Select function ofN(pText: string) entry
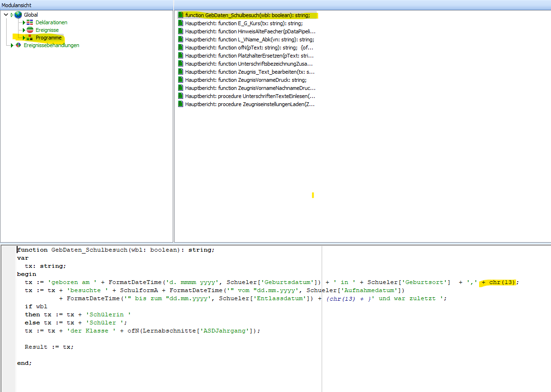Viewport: 551px width, 392px height. coord(249,48)
